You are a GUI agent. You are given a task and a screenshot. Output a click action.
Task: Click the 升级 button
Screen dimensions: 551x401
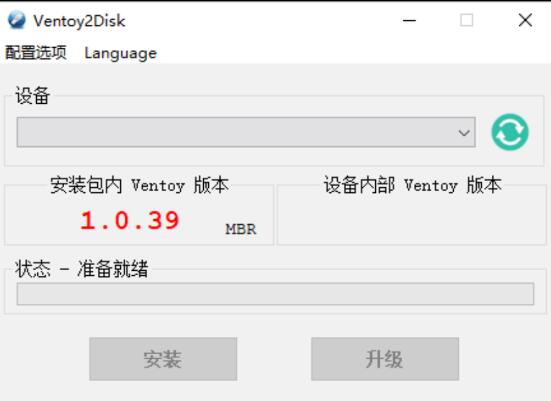[x=385, y=359]
